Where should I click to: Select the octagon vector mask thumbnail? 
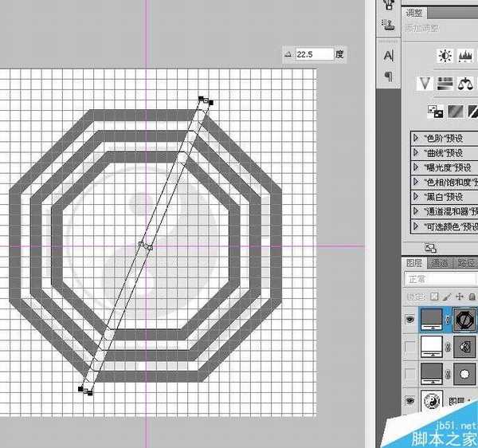tap(464, 320)
